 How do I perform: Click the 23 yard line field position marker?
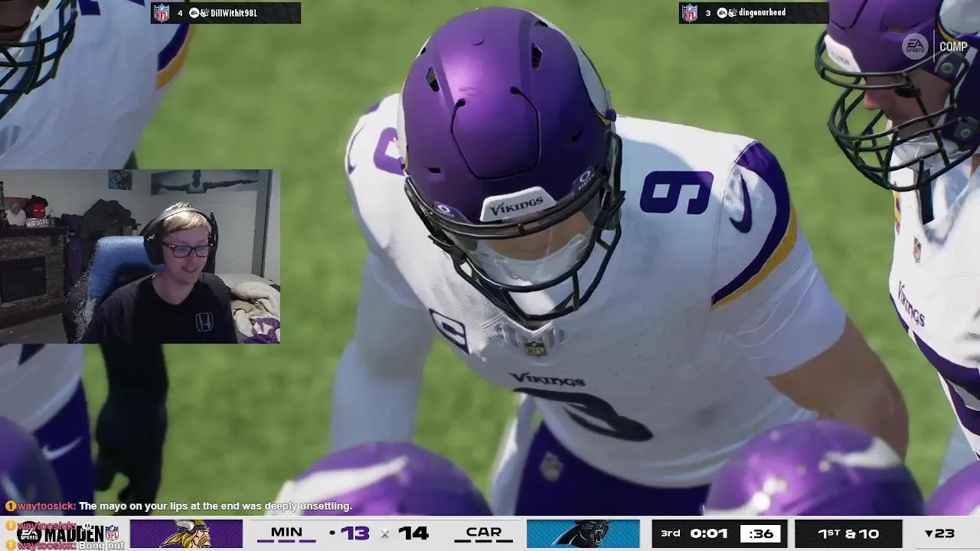click(939, 533)
